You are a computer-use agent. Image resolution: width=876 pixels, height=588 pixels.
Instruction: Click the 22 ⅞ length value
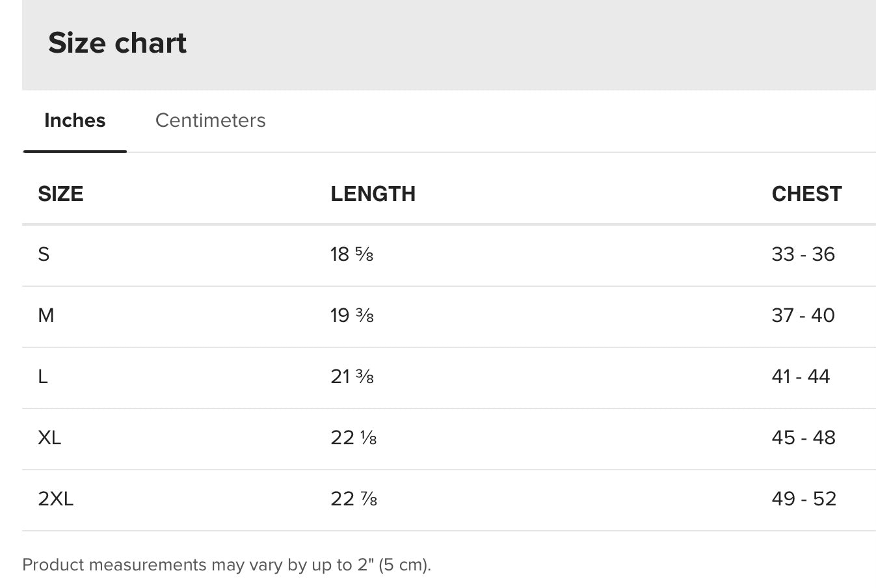click(354, 499)
